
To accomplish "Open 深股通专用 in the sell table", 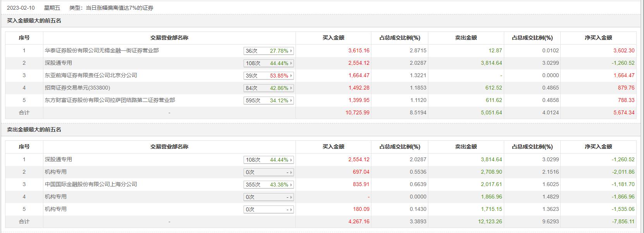I will click(58, 159).
